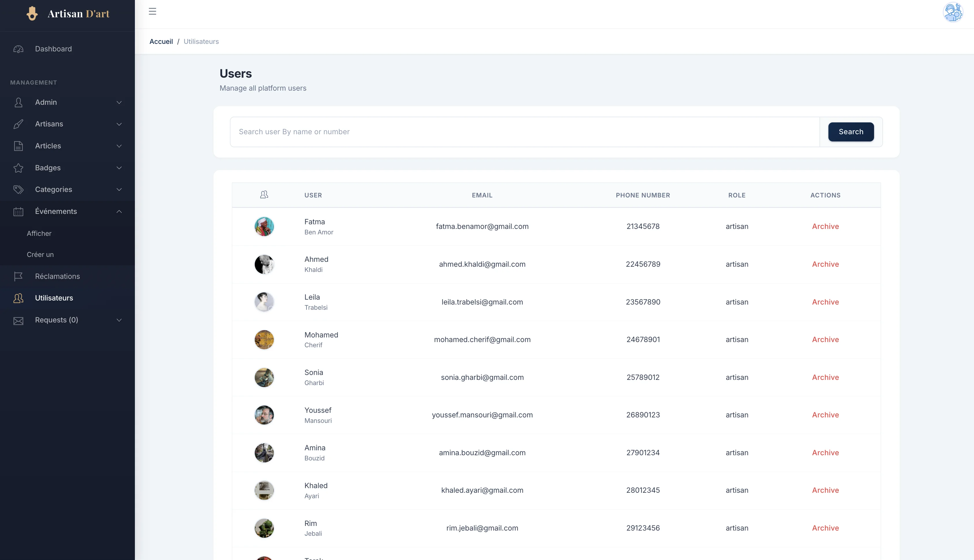Click the user search input field
This screenshot has width=974, height=560.
click(x=462, y=132)
